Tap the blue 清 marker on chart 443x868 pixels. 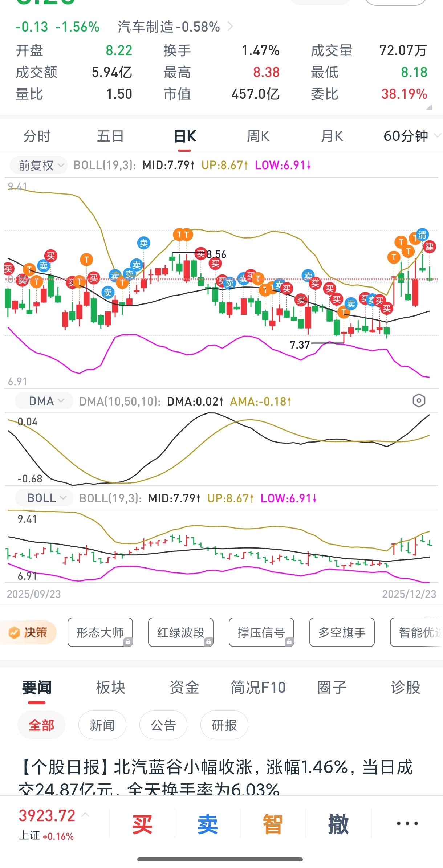422,235
